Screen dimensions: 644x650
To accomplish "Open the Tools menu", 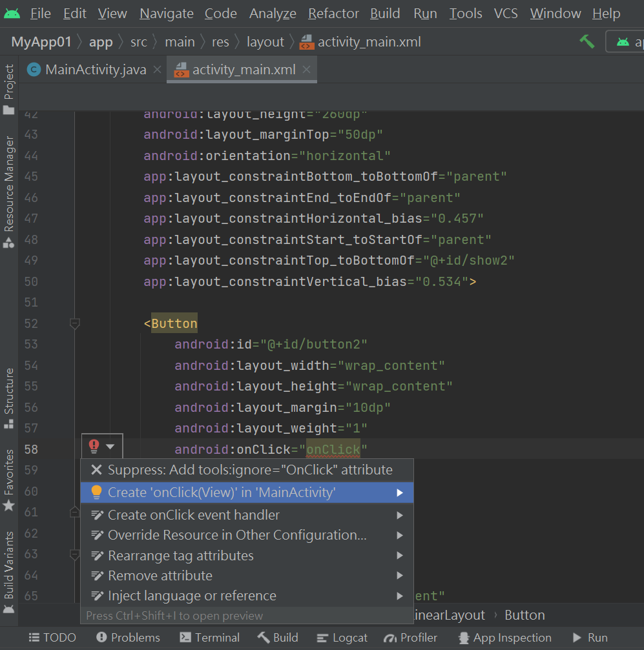I will tap(466, 14).
